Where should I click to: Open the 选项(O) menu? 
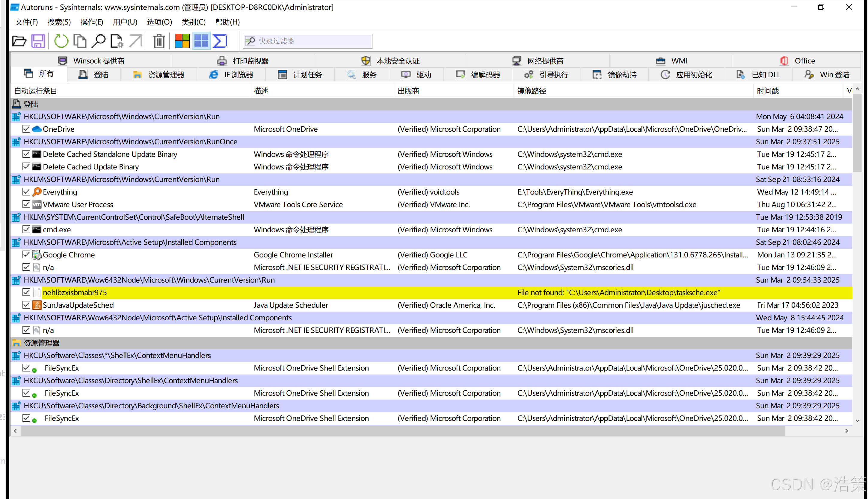point(159,22)
